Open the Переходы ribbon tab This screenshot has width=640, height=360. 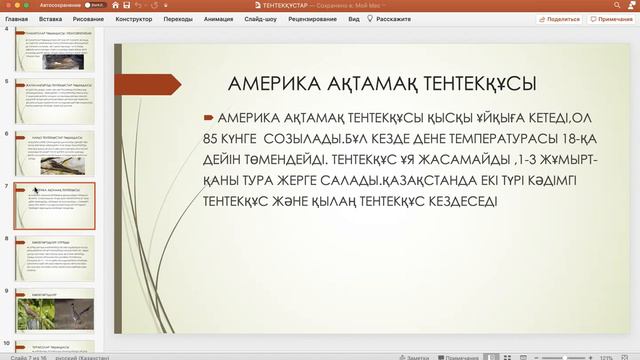[178, 19]
